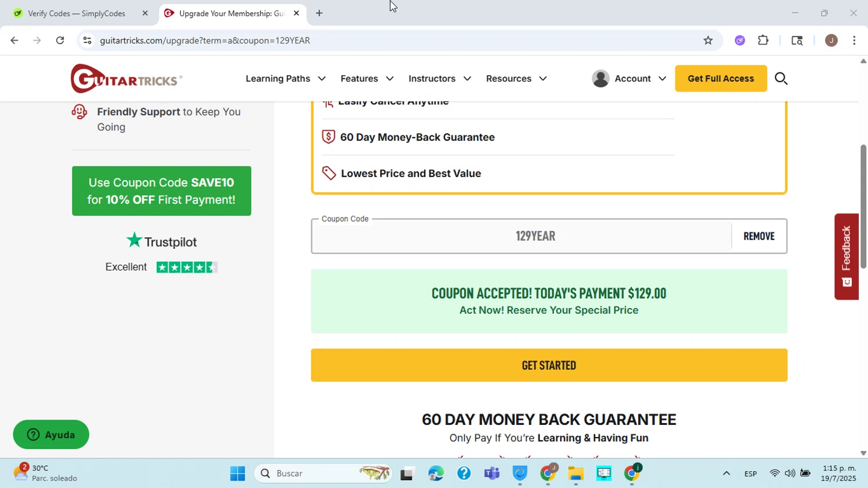Select the Upgrade Your Membership tab
Image resolution: width=868 pixels, height=488 pixels.
pyautogui.click(x=231, y=13)
